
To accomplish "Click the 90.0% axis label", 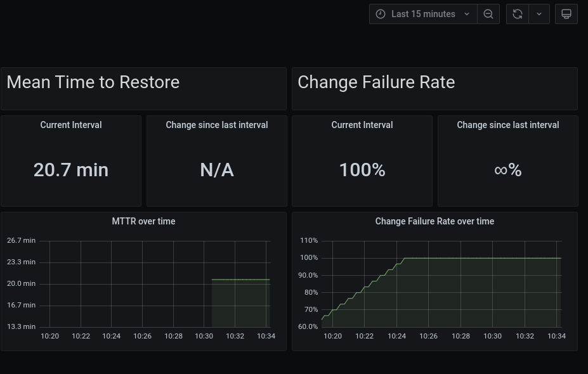I will point(308,276).
